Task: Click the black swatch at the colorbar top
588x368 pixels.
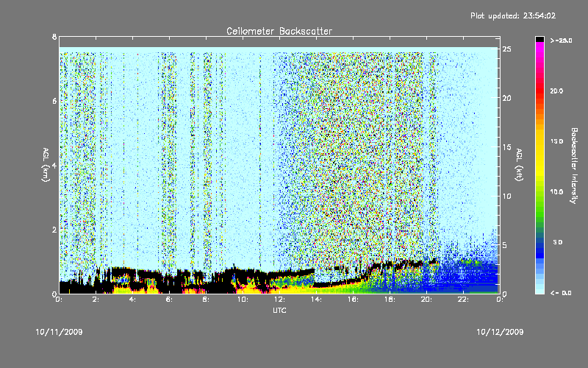Action: (539, 39)
